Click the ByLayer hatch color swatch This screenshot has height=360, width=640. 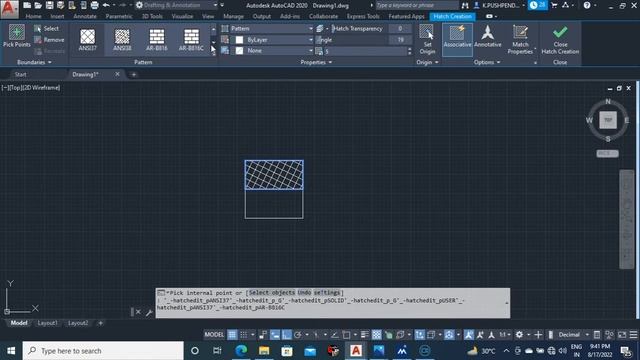coord(240,40)
